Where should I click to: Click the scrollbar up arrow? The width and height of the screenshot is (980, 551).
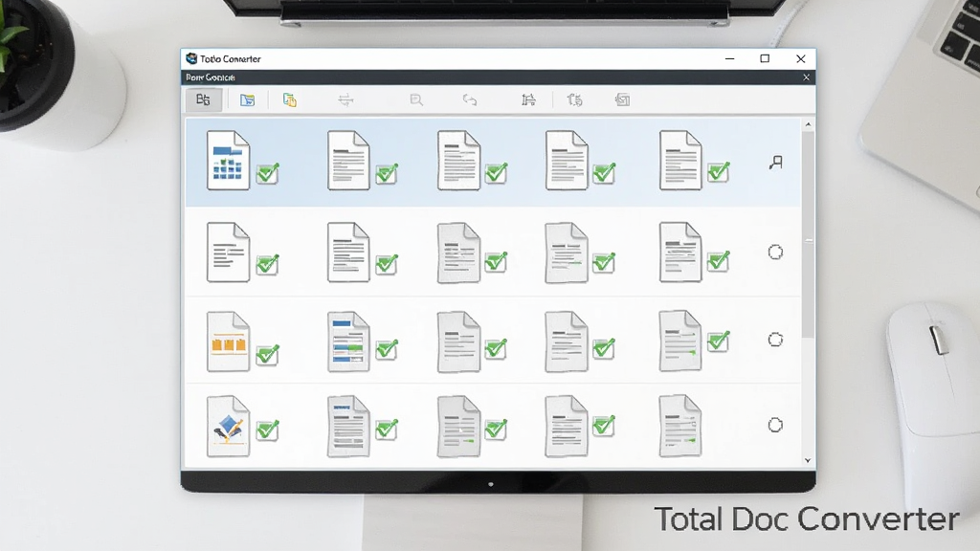point(808,124)
